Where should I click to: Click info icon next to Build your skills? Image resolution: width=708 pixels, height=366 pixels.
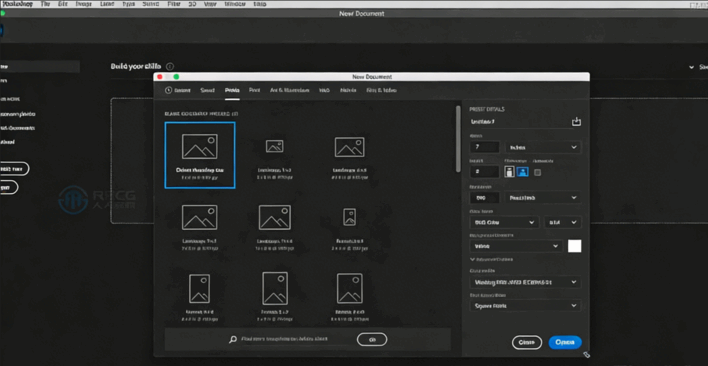point(170,66)
